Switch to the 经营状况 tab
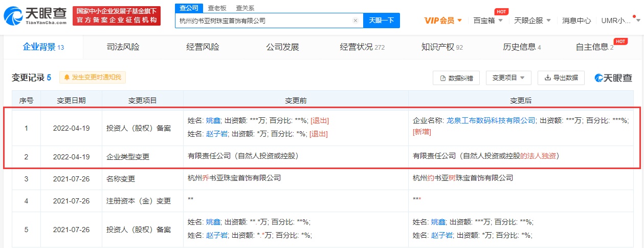 pos(362,47)
